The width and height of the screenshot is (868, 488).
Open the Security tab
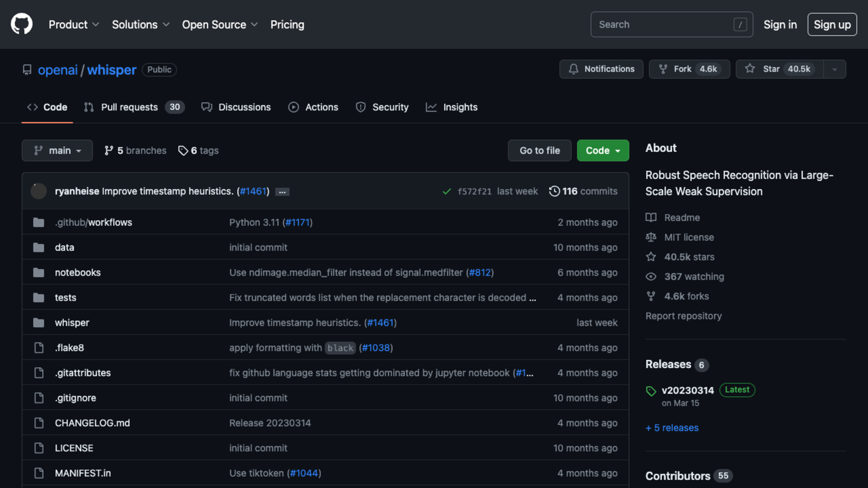(x=382, y=107)
